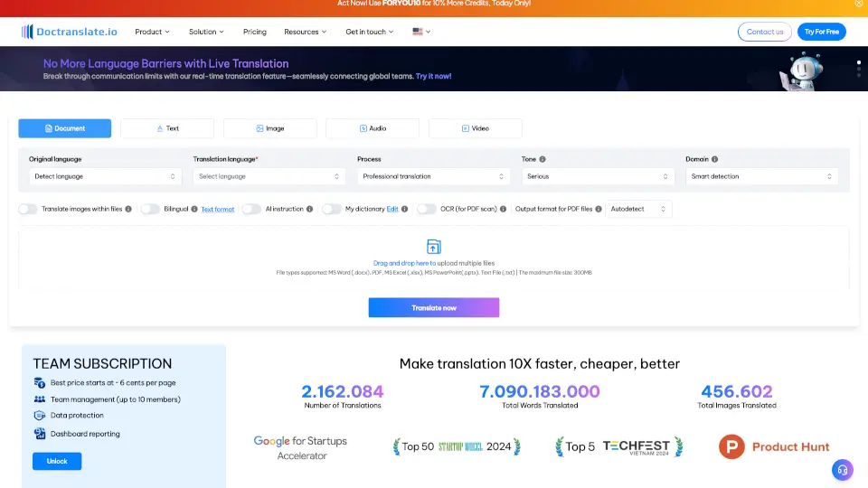The width and height of the screenshot is (868, 488).
Task: Switch to the Text tab
Action: click(167, 128)
